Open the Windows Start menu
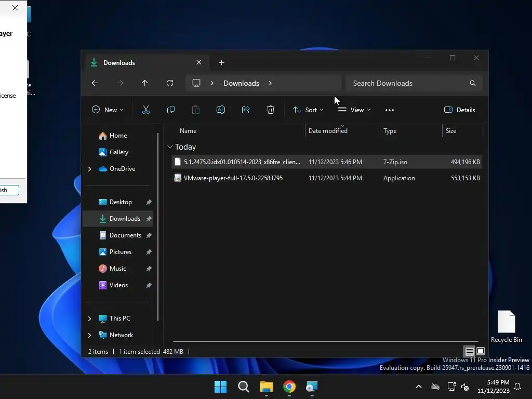 coord(220,387)
